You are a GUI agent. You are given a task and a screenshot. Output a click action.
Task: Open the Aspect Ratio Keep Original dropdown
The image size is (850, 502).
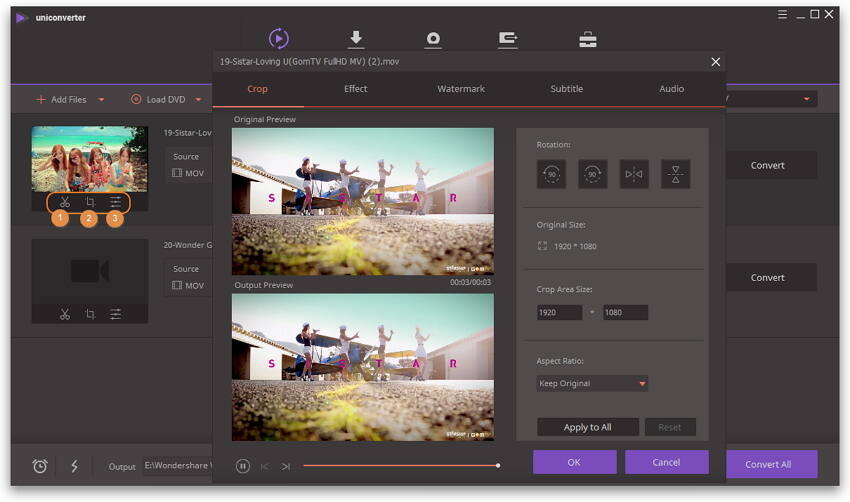tap(592, 383)
